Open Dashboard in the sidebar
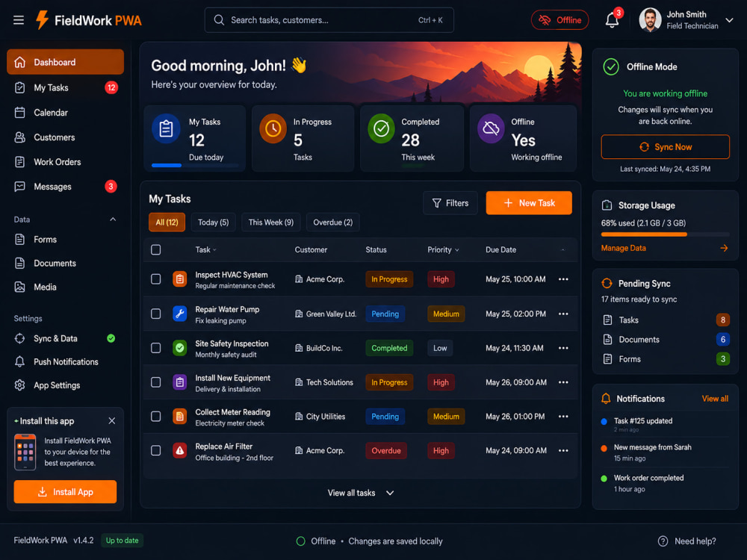747x560 pixels. tap(65, 62)
